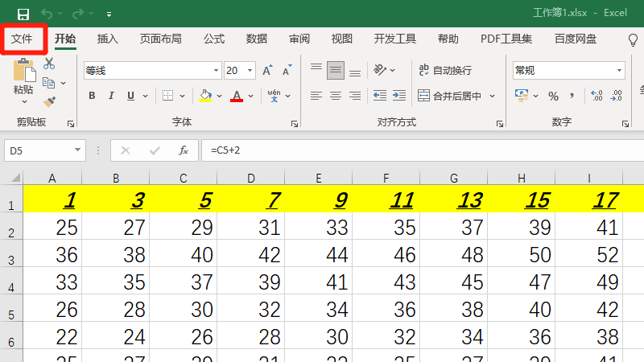
Task: Click the Percent Style icon
Action: pos(553,96)
